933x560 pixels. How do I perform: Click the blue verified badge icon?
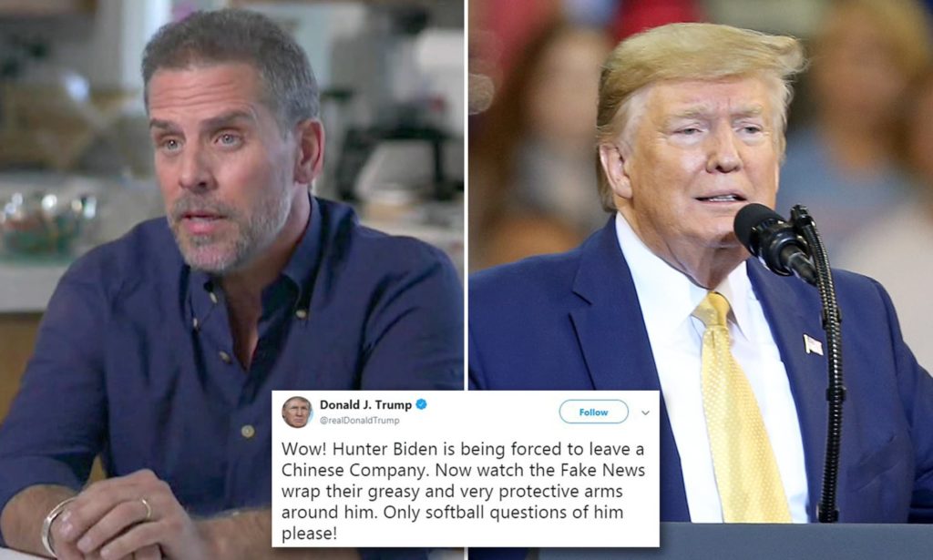(421, 405)
